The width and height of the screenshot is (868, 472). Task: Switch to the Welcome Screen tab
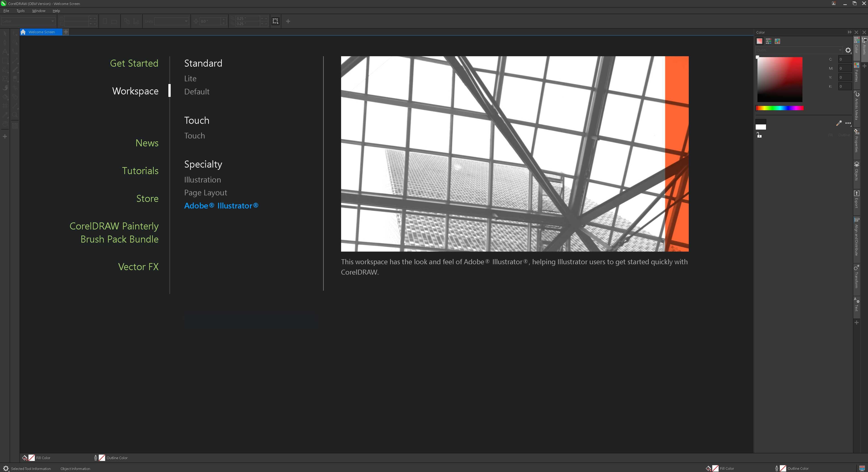41,32
